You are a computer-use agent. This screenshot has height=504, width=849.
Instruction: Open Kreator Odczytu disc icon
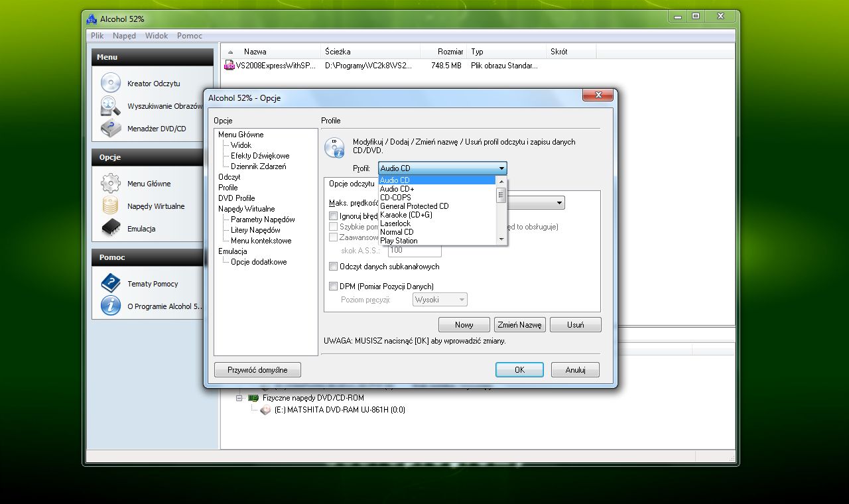110,83
